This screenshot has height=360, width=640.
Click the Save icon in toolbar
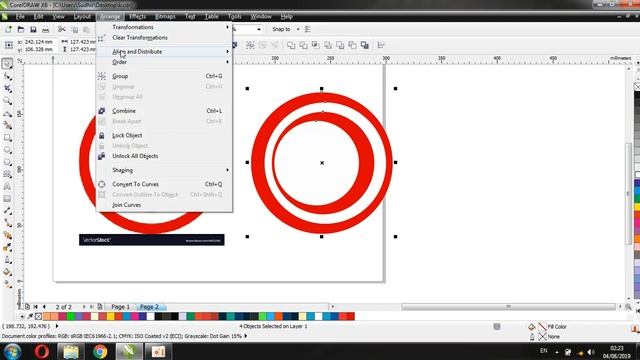click(33, 29)
